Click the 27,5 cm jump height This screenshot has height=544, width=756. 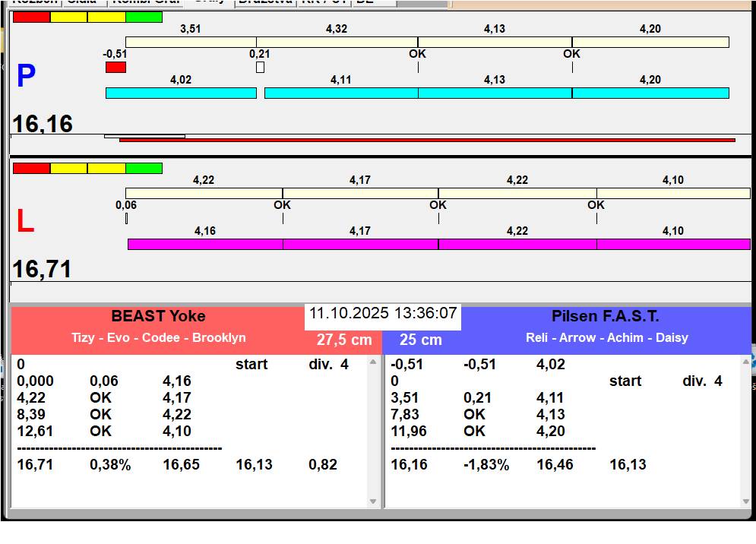(344, 340)
